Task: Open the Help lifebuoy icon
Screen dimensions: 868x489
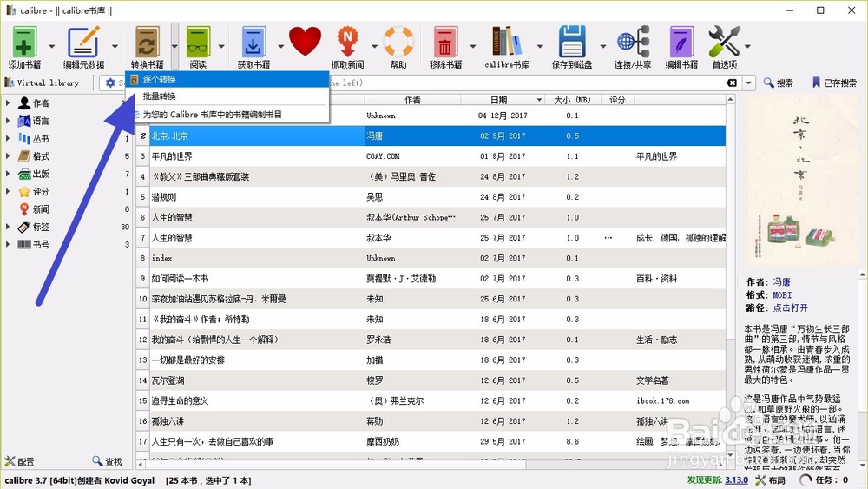Action: pyautogui.click(x=398, y=42)
